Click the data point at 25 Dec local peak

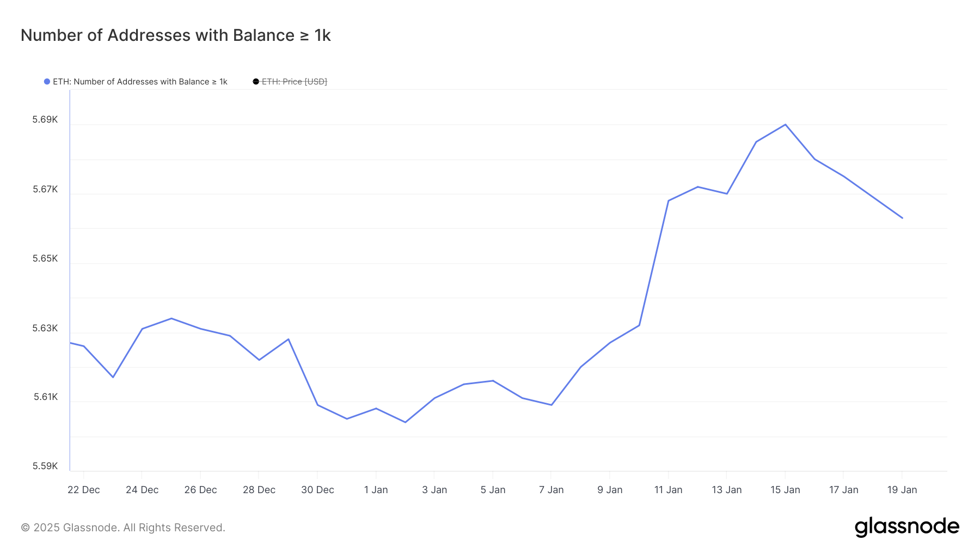point(171,318)
